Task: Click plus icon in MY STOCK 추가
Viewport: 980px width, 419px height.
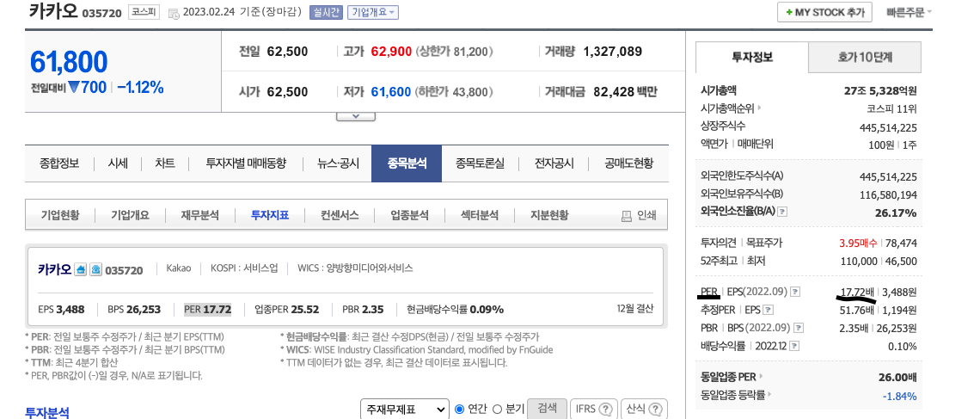Action: pyautogui.click(x=789, y=13)
